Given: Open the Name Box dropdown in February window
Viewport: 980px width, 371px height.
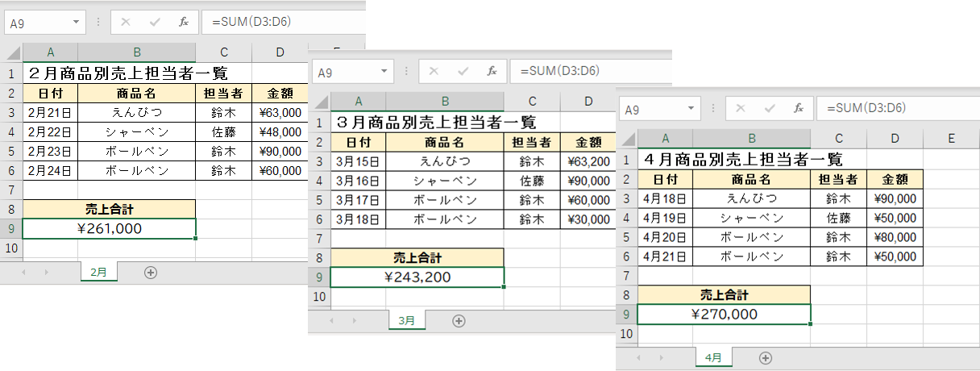Looking at the screenshot, I should 77,23.
